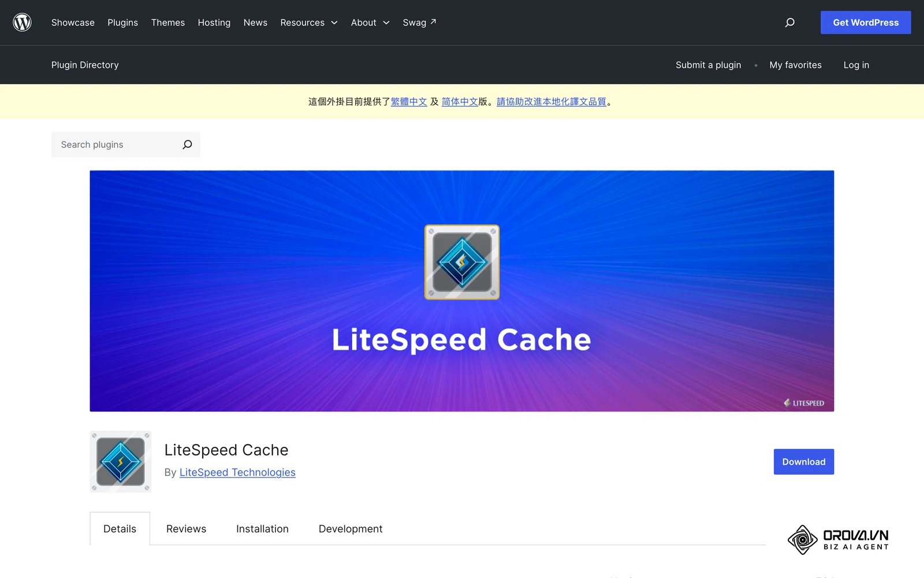Image resolution: width=924 pixels, height=578 pixels.
Task: Expand the About dropdown menu
Action: [370, 23]
